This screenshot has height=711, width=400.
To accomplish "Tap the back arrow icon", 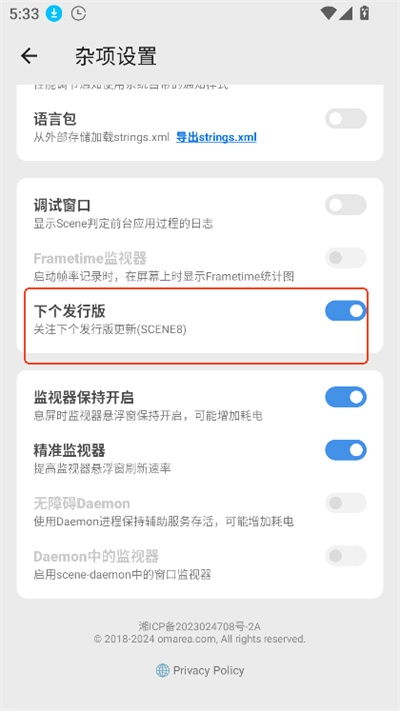I will [x=29, y=56].
